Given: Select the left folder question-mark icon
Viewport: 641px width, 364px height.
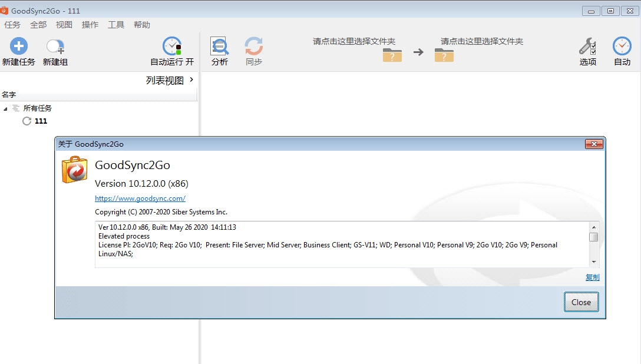Looking at the screenshot, I should click(x=392, y=55).
